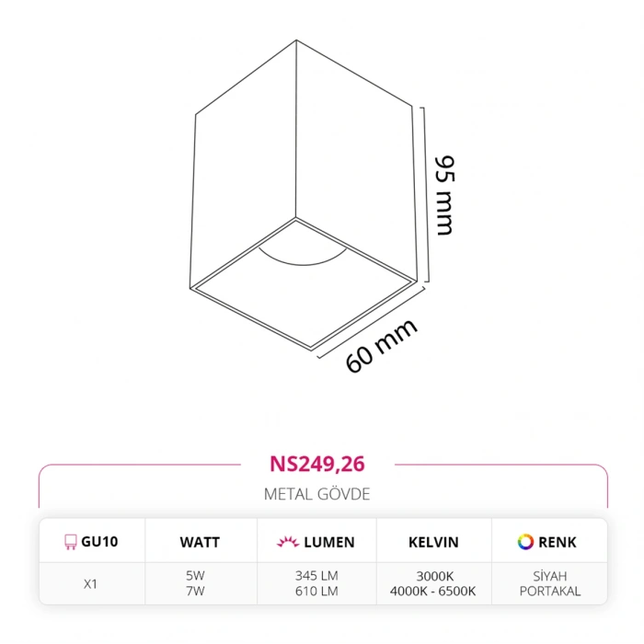The image size is (644, 644).
Task: Click the 95 mm height dimension label
Action: click(445, 195)
